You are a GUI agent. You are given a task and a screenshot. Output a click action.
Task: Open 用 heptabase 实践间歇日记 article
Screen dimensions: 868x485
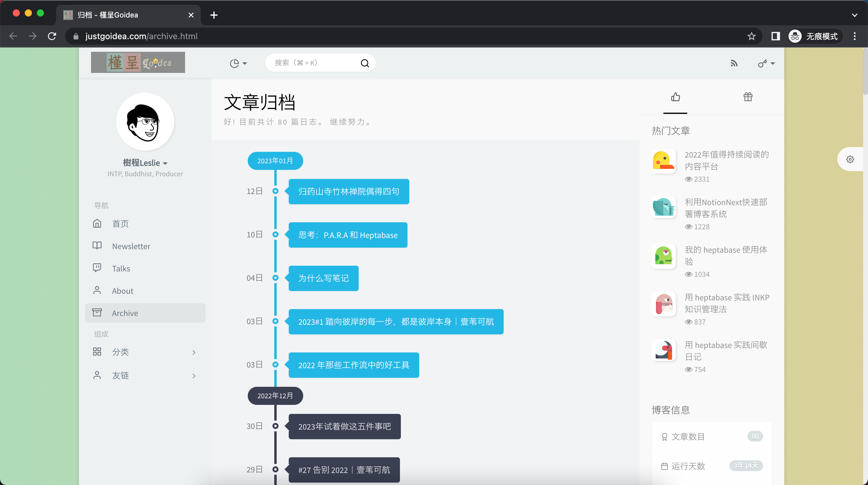[726, 351]
